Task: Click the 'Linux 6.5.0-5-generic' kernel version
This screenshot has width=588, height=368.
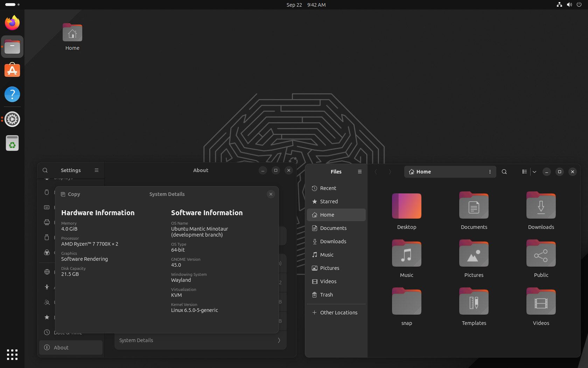Action: [x=195, y=310]
